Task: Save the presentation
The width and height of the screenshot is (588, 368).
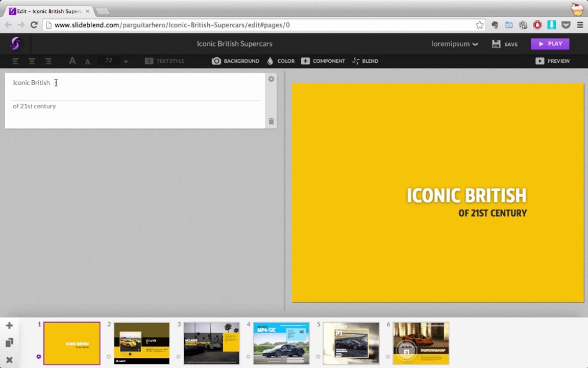Action: point(505,44)
